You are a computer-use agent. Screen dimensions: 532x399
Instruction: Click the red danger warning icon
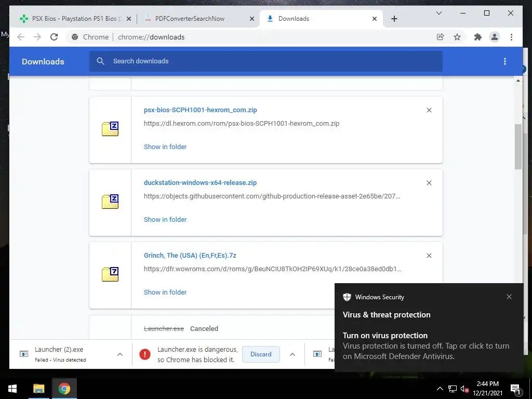click(145, 354)
